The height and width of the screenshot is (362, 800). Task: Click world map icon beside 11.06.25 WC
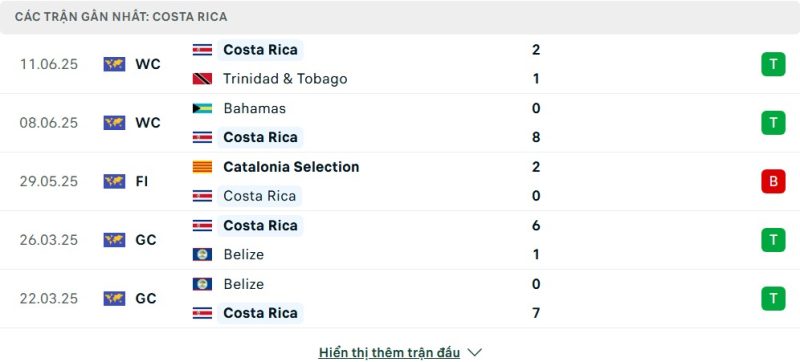click(x=114, y=64)
